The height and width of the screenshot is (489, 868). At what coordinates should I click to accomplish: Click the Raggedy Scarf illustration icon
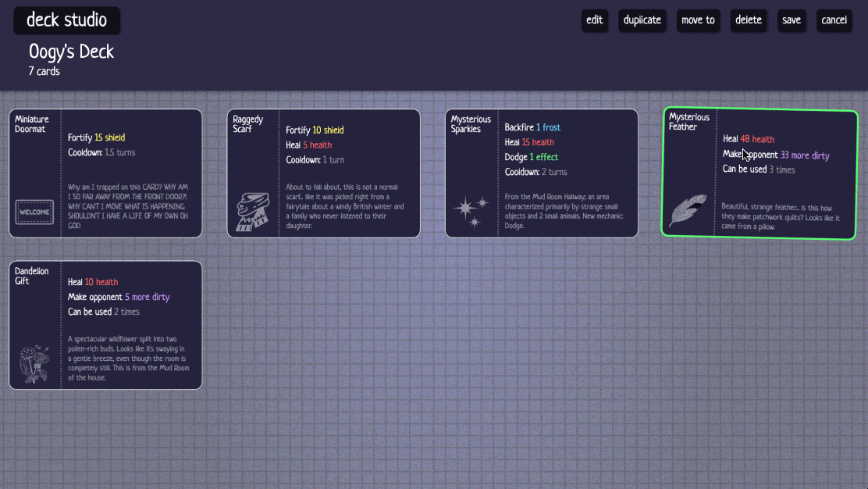tap(253, 212)
